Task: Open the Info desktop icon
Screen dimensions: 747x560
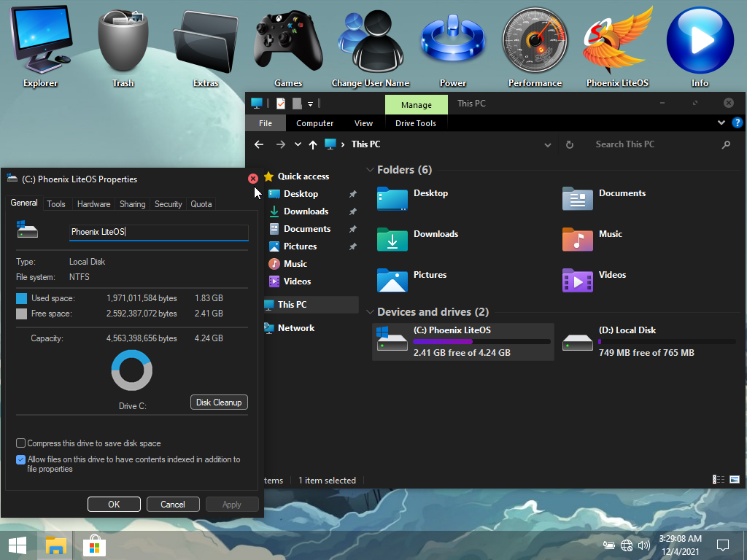Action: (700, 45)
